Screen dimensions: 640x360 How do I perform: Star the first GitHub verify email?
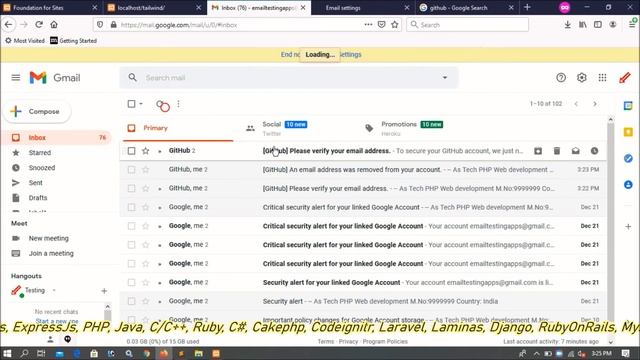point(146,151)
